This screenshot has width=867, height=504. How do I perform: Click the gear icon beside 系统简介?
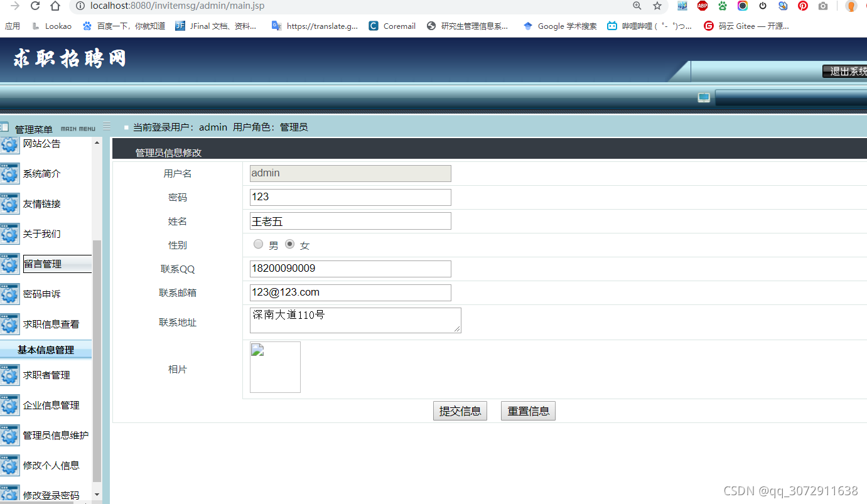[9, 174]
